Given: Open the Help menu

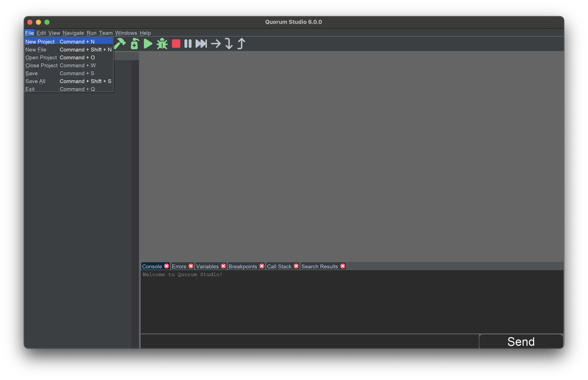Looking at the screenshot, I should click(145, 33).
